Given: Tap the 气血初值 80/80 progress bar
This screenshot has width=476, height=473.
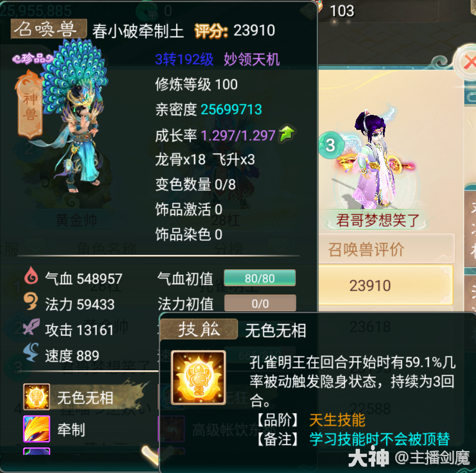Looking at the screenshot, I should (260, 278).
